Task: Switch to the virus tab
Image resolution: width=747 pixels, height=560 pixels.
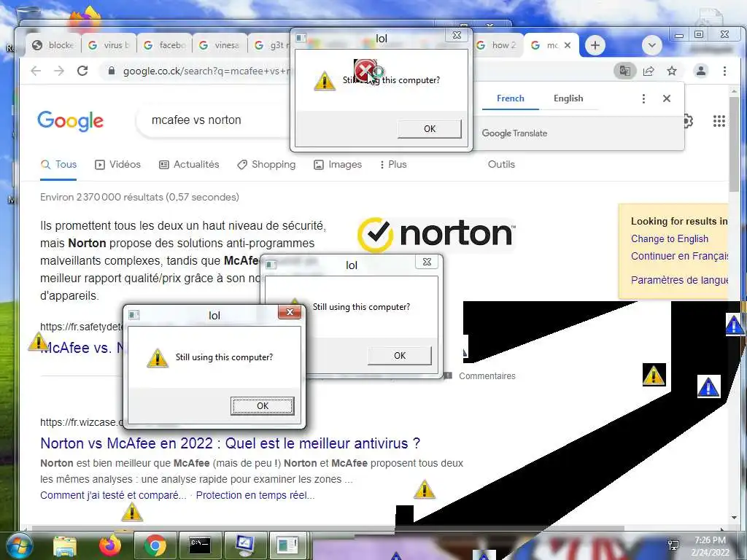Action: 109,45
